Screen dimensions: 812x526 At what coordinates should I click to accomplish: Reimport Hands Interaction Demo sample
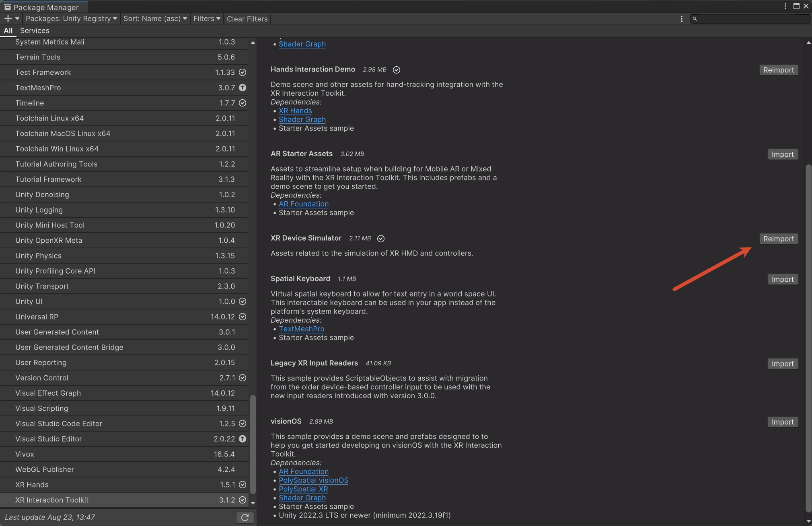[x=778, y=70]
